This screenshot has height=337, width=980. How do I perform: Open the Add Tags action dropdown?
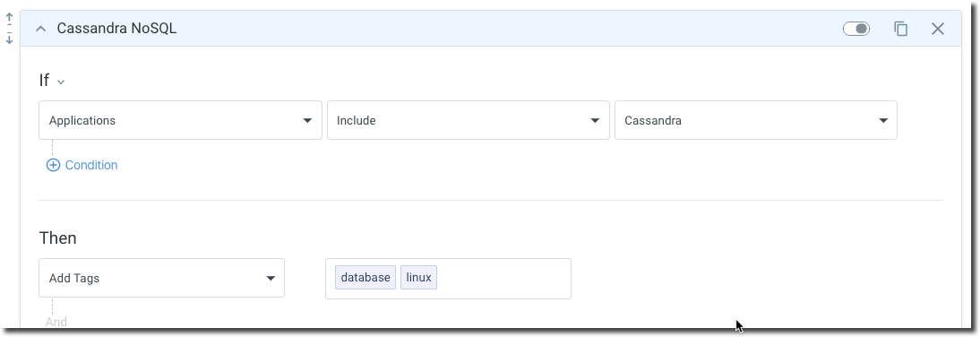(162, 278)
